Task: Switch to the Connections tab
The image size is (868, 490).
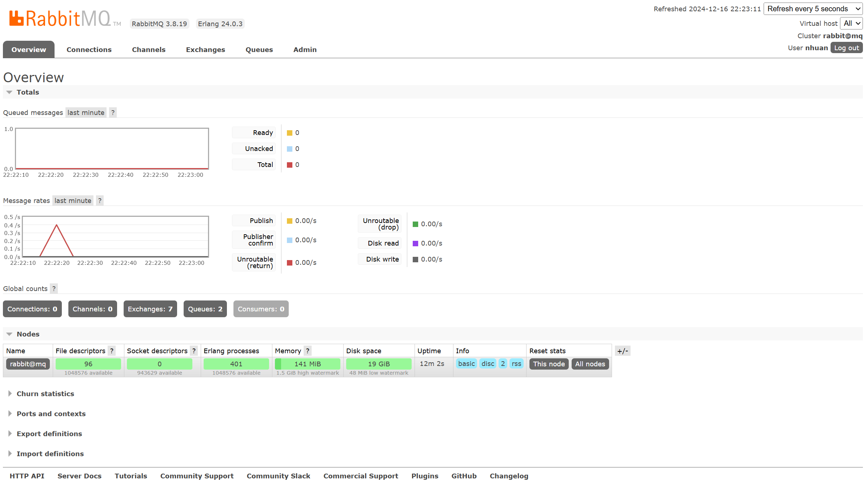Action: 89,50
